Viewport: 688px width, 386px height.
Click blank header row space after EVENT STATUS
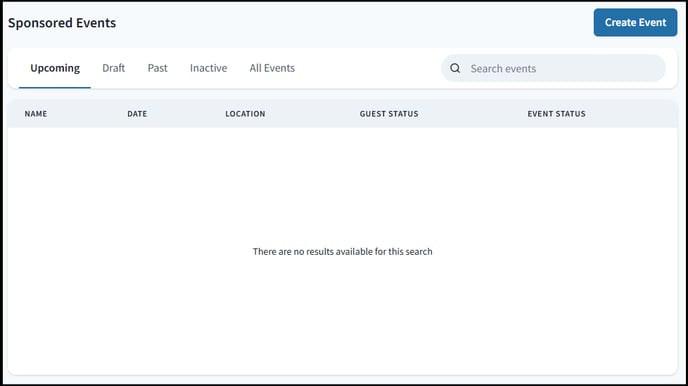632,114
